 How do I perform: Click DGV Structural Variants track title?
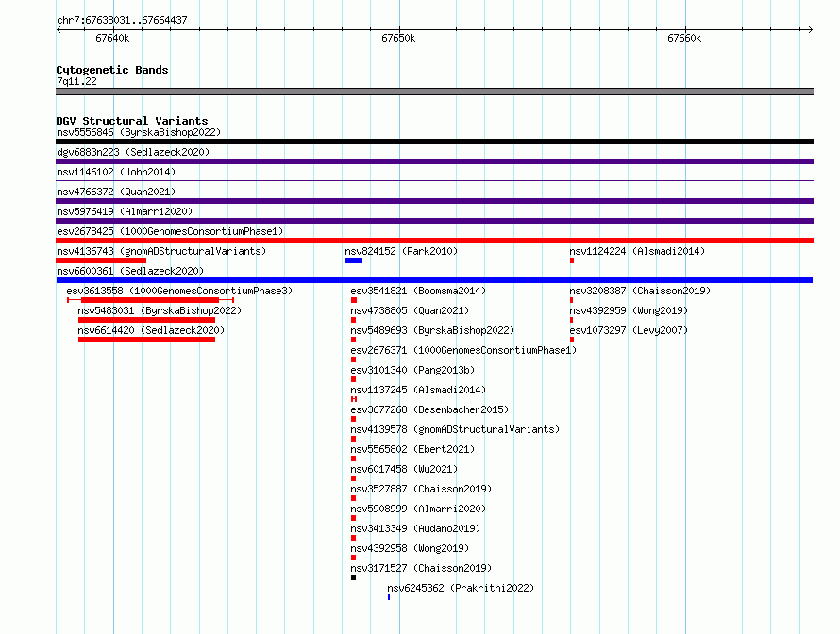click(132, 121)
